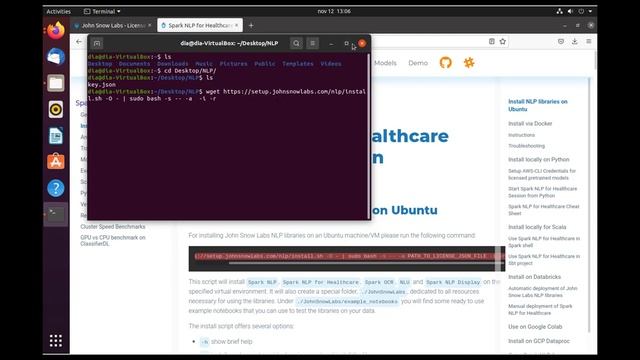Open Spark NLP for Healthcare Cheat Sheet
640x360 pixels.
[543, 210]
